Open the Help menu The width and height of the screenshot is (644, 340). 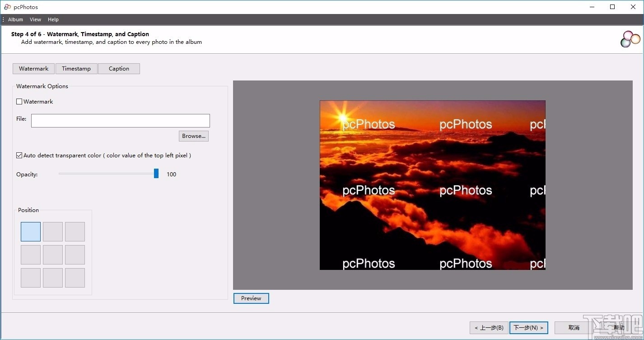(x=53, y=19)
